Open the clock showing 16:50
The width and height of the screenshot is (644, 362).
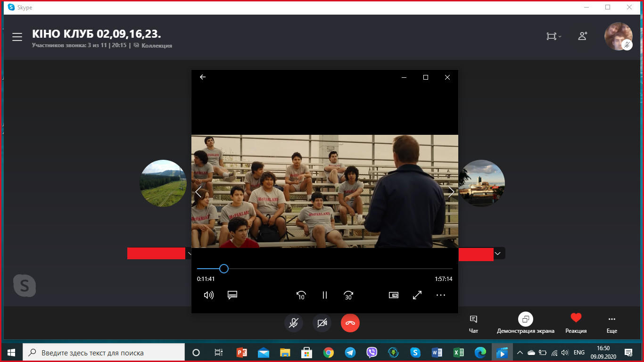point(603,352)
